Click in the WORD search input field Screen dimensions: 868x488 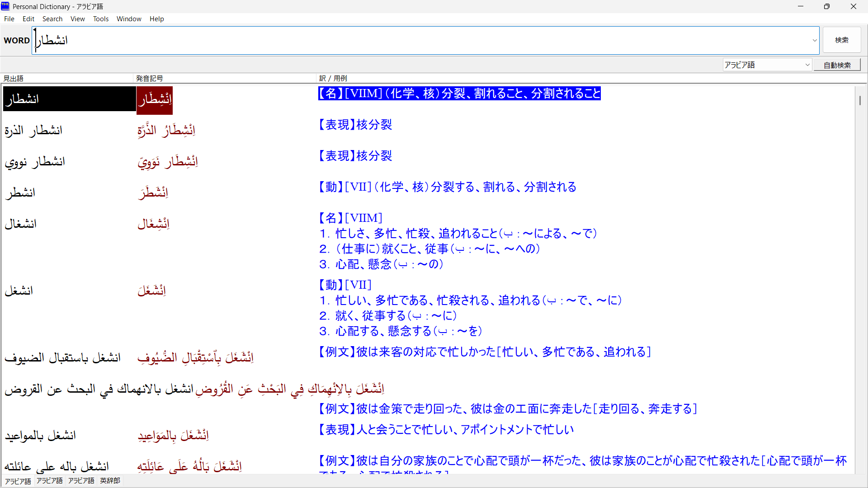407,41
